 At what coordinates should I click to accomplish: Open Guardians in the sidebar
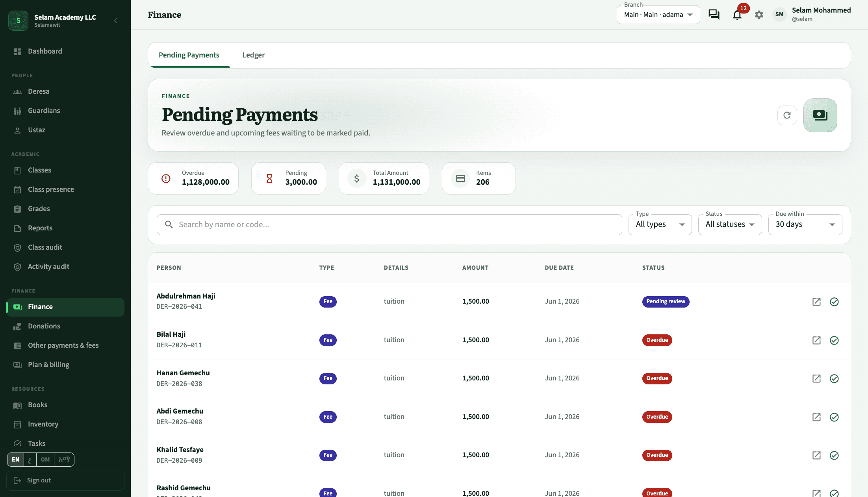coord(65,111)
